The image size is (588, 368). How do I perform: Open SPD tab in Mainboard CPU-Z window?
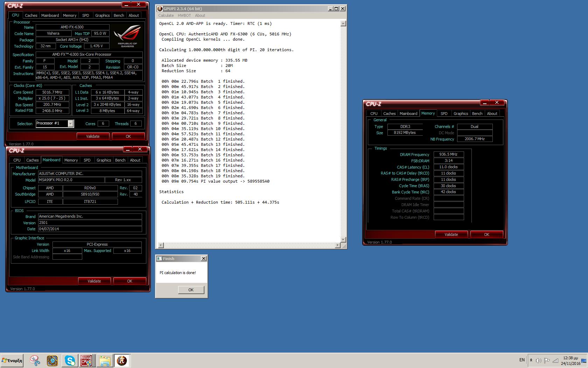click(x=87, y=160)
